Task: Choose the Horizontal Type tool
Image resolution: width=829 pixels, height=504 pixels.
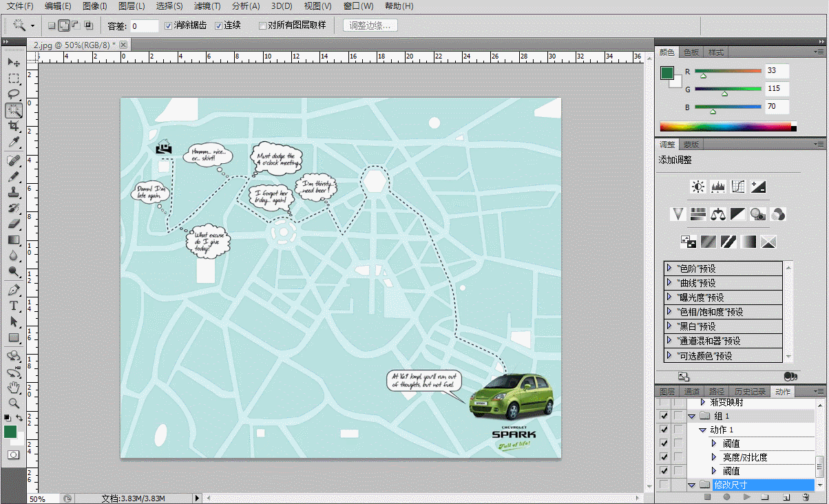Action: (x=14, y=306)
